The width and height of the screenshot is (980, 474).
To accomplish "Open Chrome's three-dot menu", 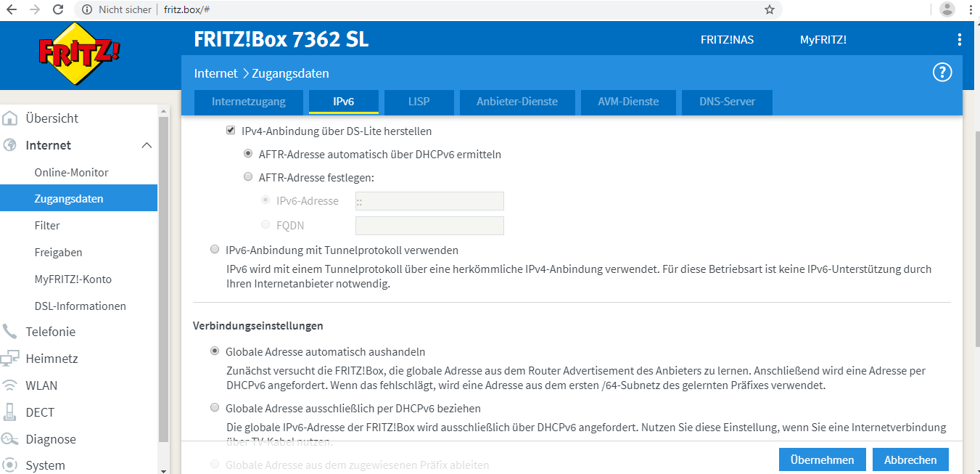I will click(971, 9).
